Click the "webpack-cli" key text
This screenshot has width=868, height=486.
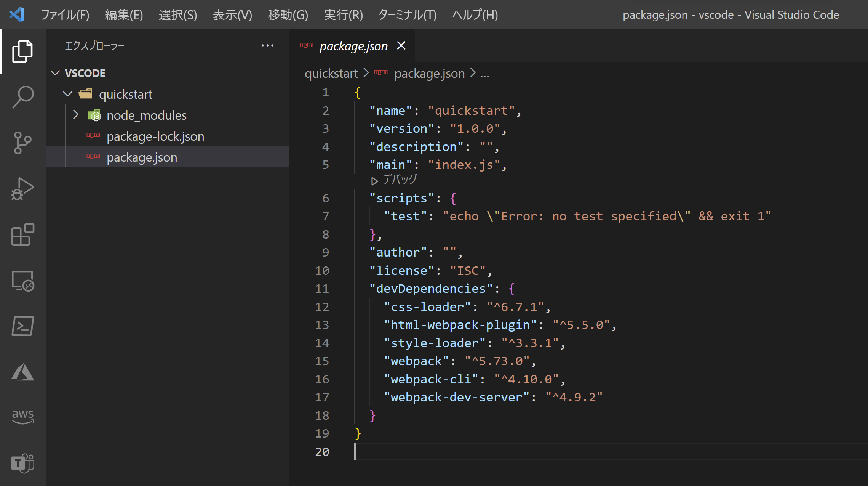tap(431, 379)
